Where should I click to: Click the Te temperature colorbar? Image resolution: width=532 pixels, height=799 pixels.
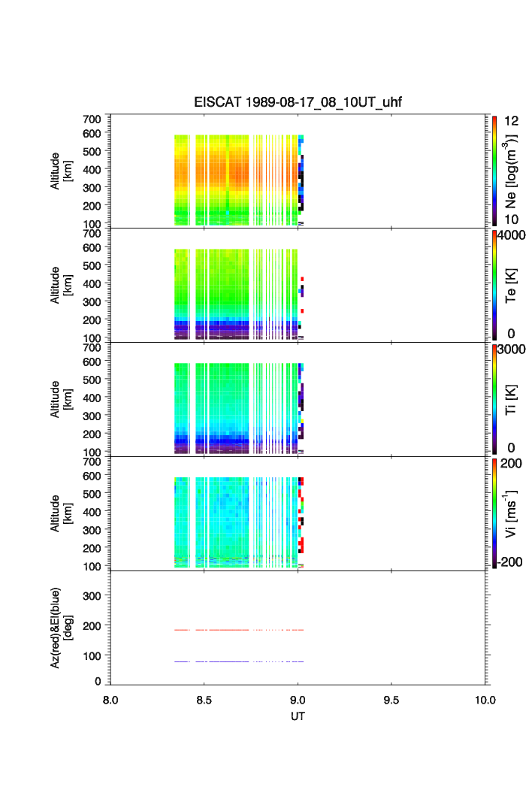[x=494, y=286]
